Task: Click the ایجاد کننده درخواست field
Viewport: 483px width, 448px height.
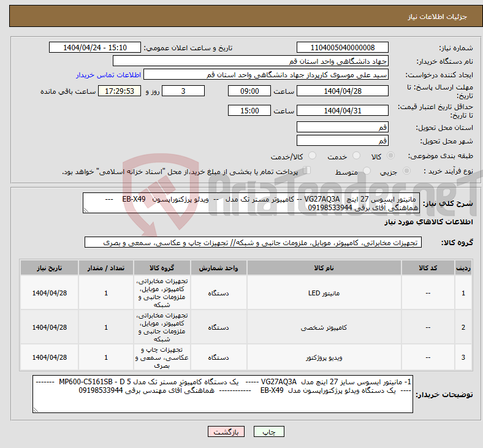Action: click(x=266, y=75)
